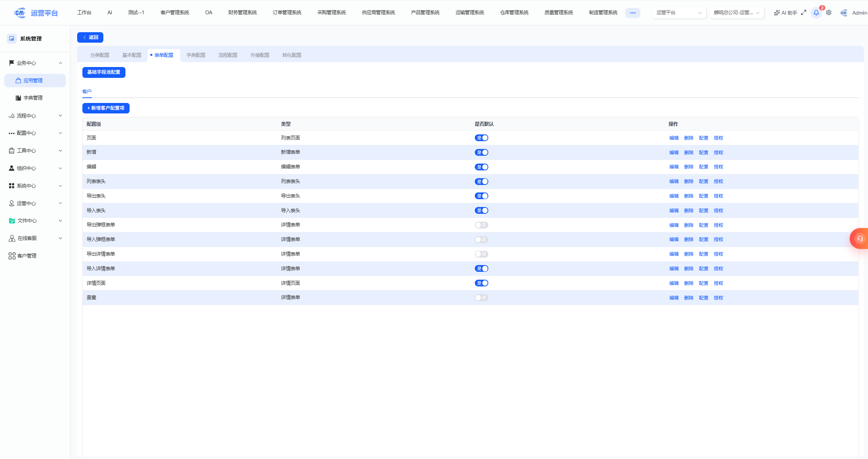Switch to the 基本配置 tab

132,55
